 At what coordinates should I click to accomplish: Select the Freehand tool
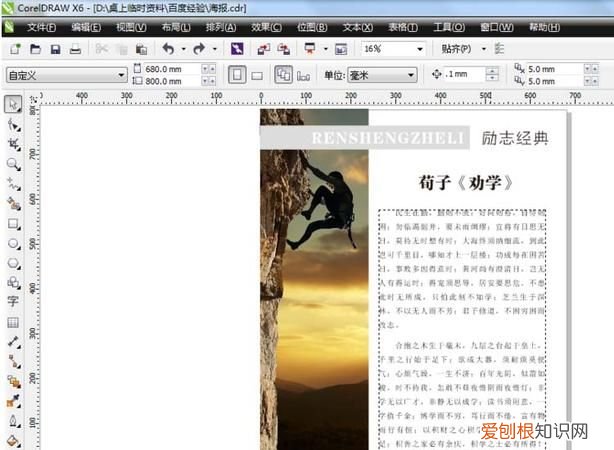(x=14, y=184)
